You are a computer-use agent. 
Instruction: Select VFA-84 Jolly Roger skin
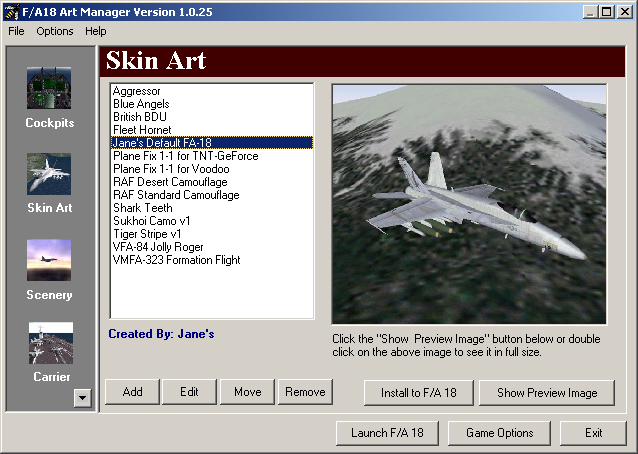click(162, 247)
